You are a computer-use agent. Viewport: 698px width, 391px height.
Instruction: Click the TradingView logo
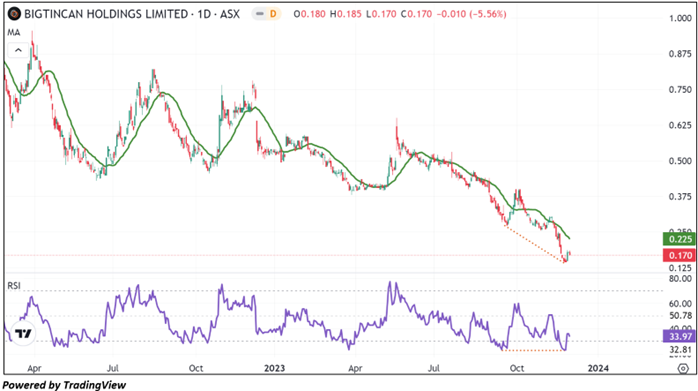pos(23,333)
